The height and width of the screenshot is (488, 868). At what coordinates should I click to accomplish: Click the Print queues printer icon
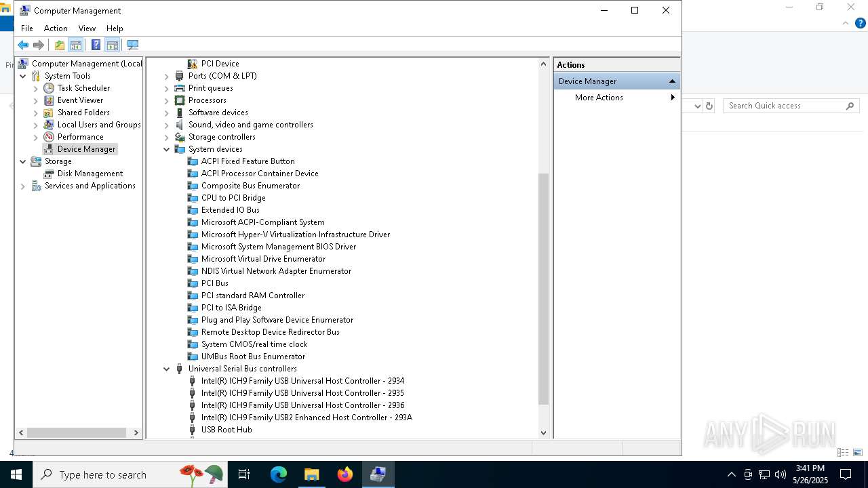point(180,88)
